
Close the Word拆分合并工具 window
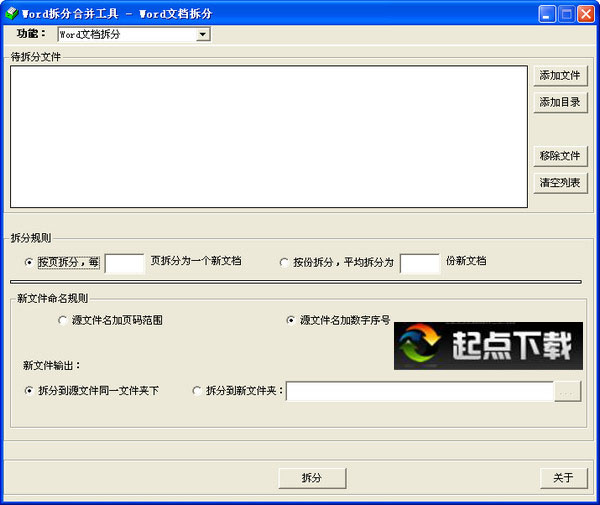pos(585,14)
